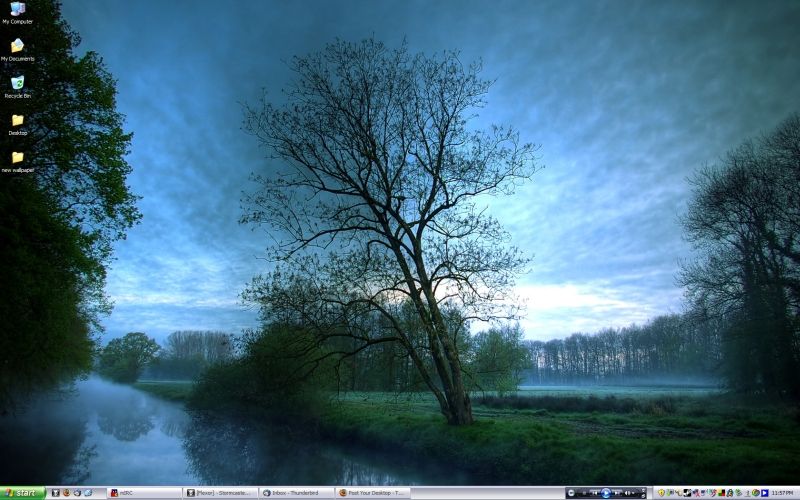Image resolution: width=800 pixels, height=500 pixels.
Task: Switch to Post Your Desktop Firefox window
Action: (x=372, y=493)
